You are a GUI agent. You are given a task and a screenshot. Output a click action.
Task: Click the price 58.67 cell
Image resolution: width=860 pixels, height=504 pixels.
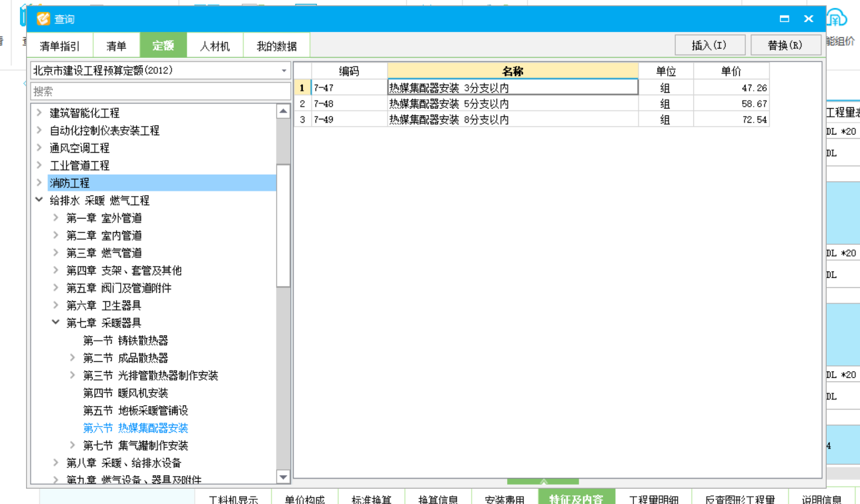pyautogui.click(x=731, y=103)
